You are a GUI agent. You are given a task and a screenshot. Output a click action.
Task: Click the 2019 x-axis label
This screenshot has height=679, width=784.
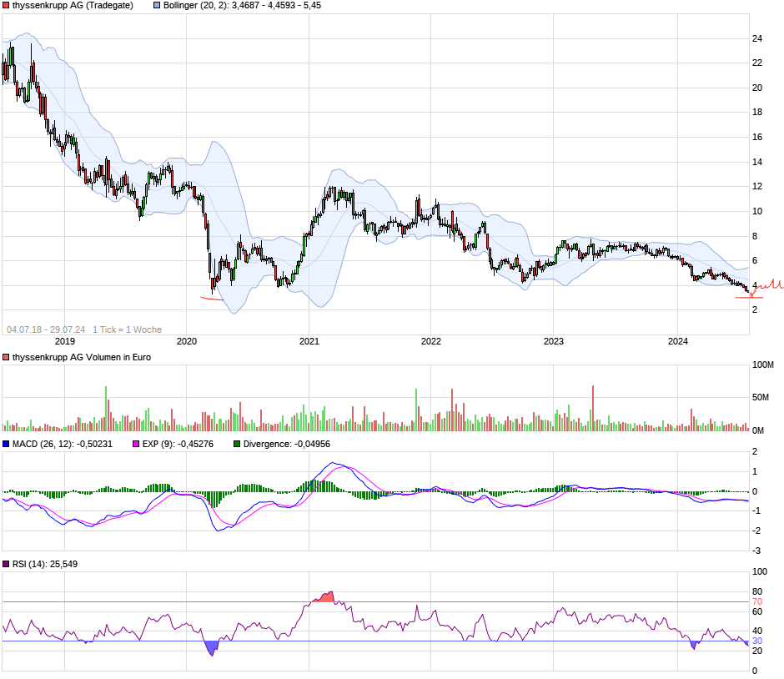click(65, 341)
